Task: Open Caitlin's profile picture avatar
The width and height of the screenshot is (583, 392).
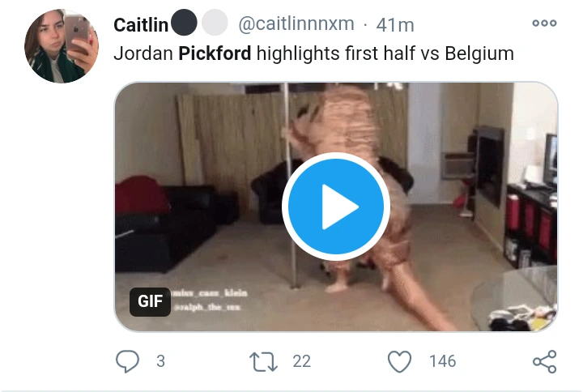Action: 62,45
